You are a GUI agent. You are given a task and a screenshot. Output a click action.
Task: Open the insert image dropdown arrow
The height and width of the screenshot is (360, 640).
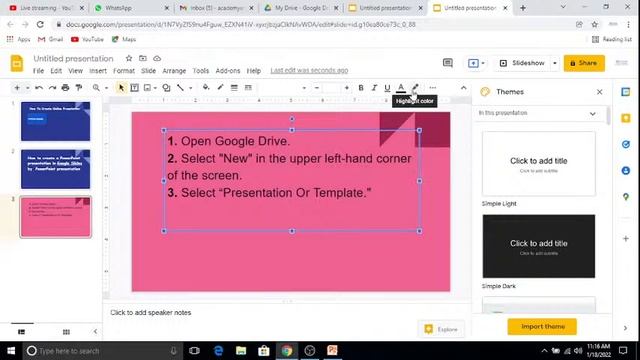(x=155, y=88)
